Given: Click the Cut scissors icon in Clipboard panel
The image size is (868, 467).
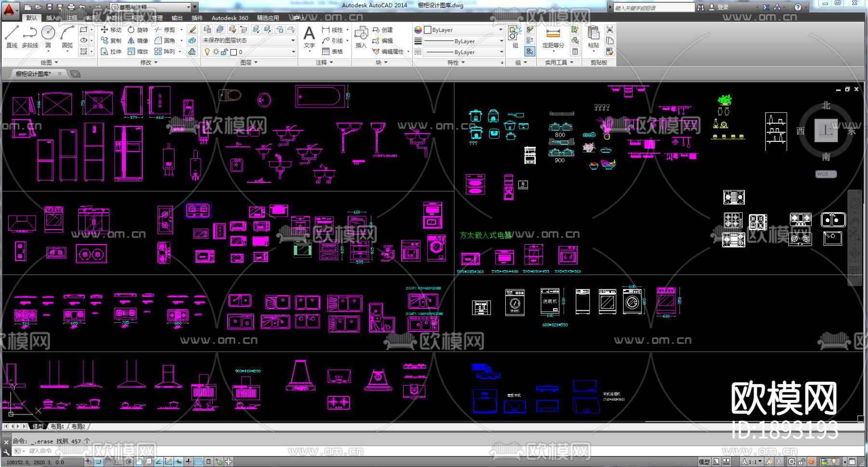Looking at the screenshot, I should (x=610, y=30).
